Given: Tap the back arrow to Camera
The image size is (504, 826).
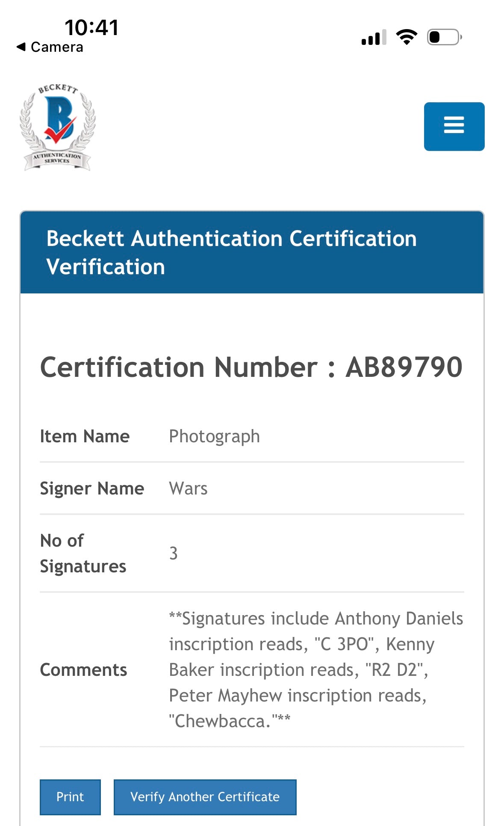Looking at the screenshot, I should click(21, 47).
